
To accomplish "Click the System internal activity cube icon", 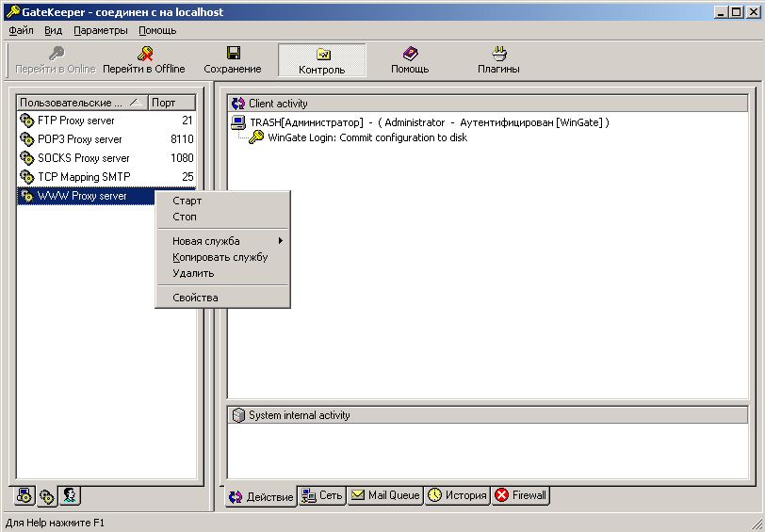I will tap(238, 415).
